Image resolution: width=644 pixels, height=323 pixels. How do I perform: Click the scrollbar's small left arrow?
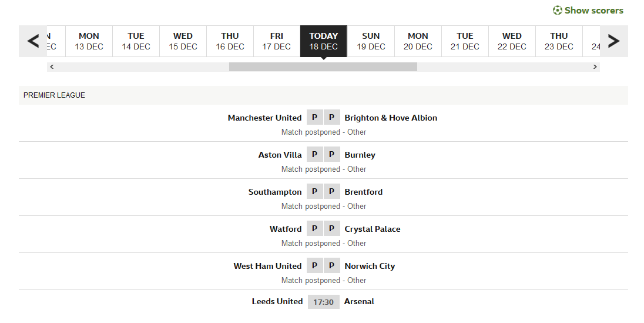(52, 66)
